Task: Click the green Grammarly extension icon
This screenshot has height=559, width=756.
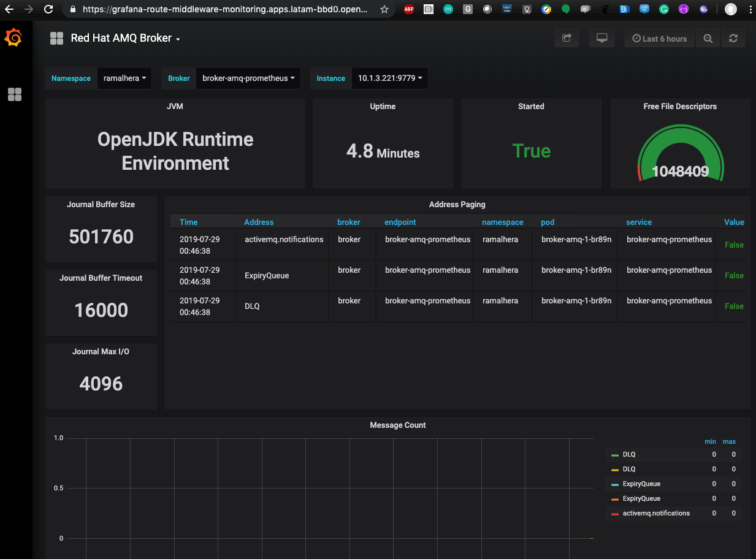Action: [664, 9]
